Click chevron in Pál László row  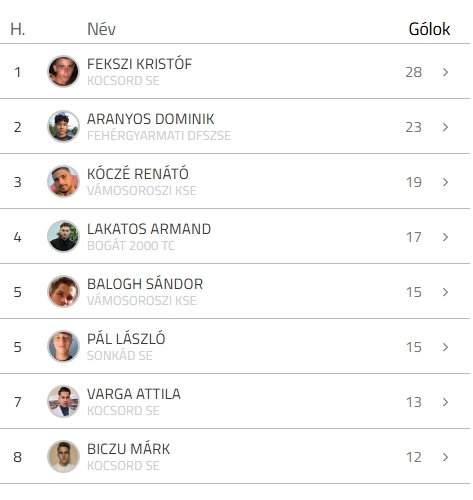click(445, 347)
